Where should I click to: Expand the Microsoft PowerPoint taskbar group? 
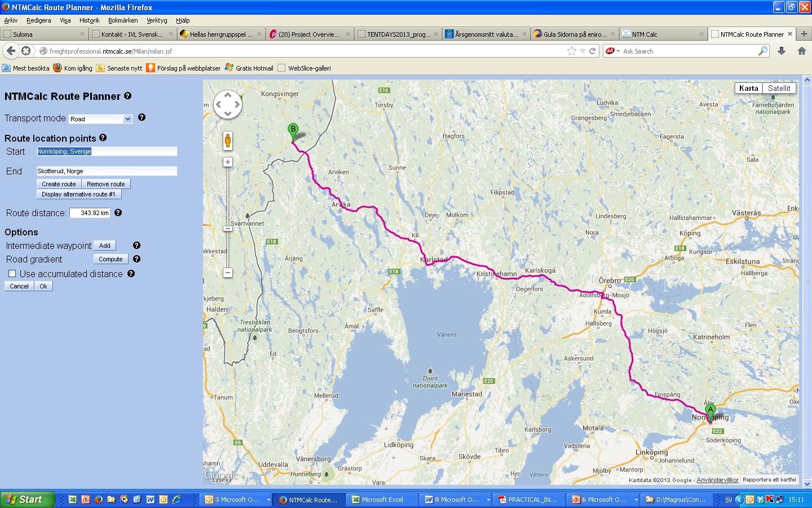coord(636,500)
